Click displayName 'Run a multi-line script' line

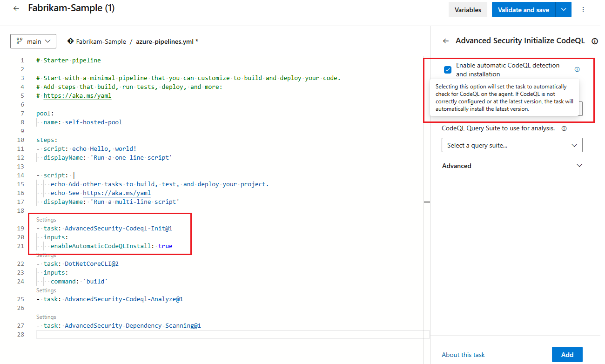click(x=111, y=202)
